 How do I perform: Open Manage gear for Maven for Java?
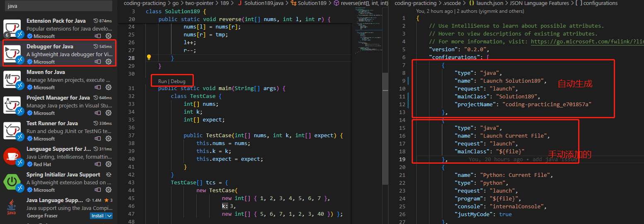coord(109,87)
